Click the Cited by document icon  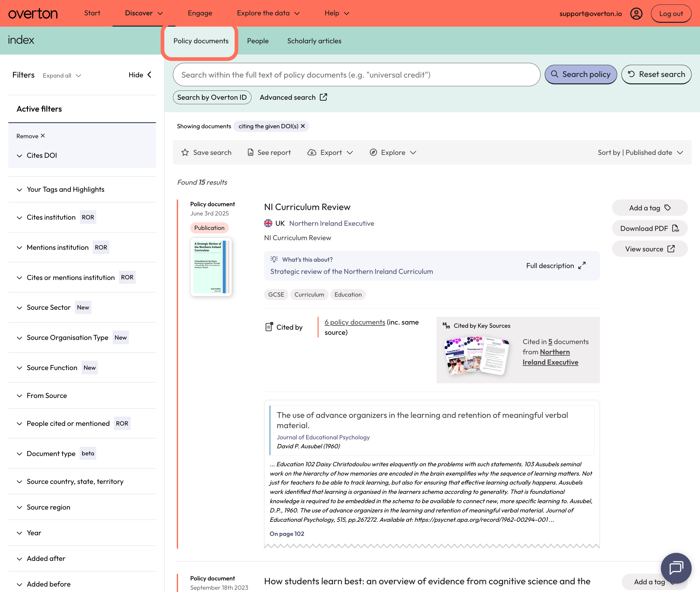[269, 326]
